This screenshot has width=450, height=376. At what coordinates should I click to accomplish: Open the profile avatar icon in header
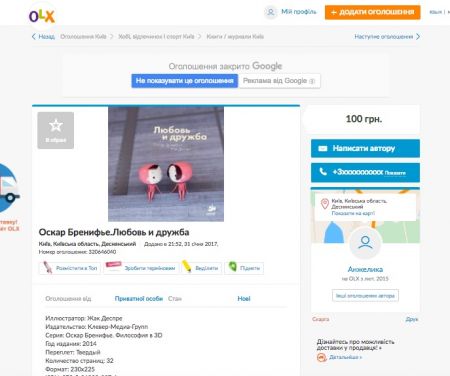(271, 12)
